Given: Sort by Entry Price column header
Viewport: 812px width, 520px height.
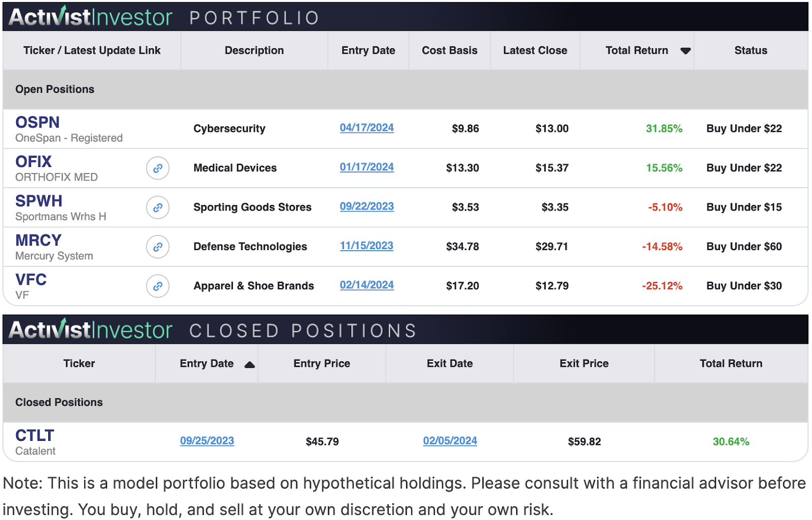Looking at the screenshot, I should [x=322, y=363].
